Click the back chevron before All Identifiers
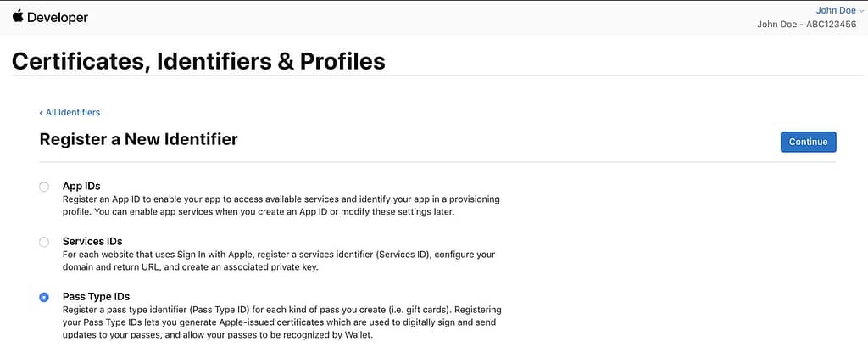 (x=41, y=113)
